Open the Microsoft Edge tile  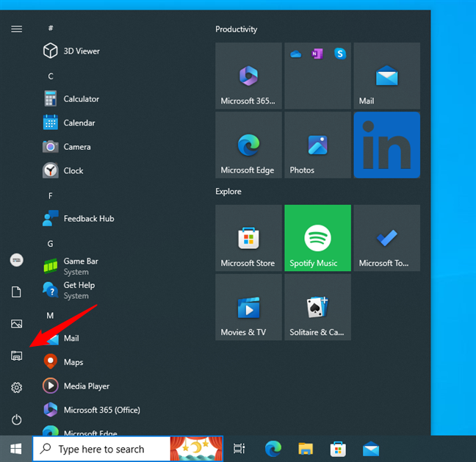pyautogui.click(x=248, y=145)
